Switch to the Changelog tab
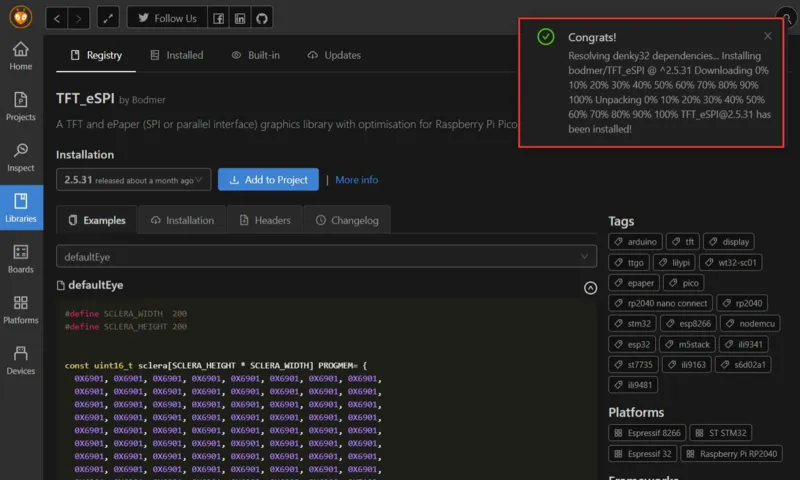The image size is (800, 480). 346,220
